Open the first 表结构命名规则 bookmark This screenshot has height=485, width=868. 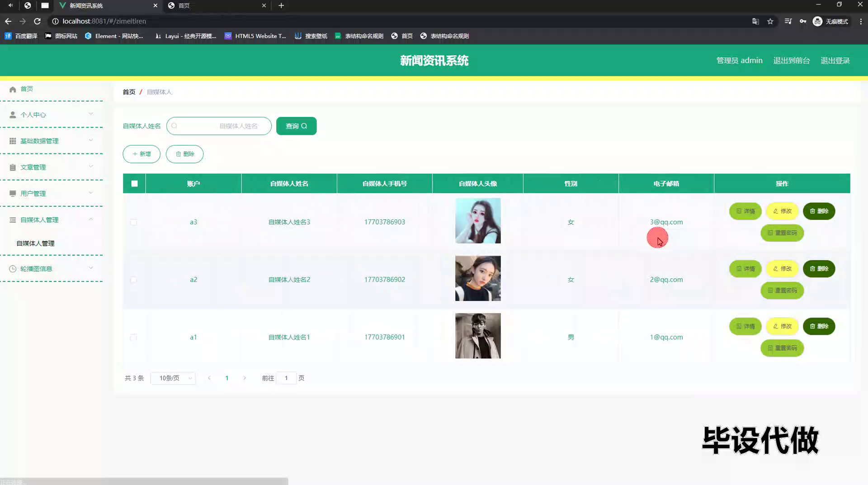tap(359, 36)
